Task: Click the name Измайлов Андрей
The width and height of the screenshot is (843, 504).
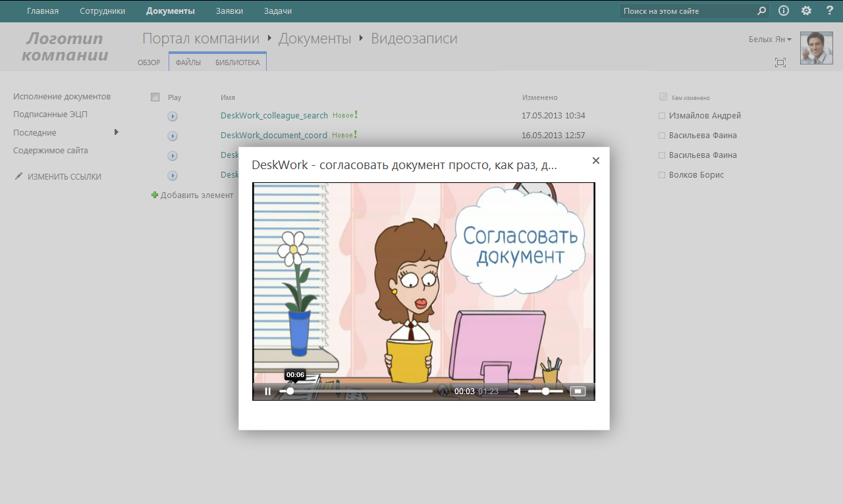Action: [705, 116]
